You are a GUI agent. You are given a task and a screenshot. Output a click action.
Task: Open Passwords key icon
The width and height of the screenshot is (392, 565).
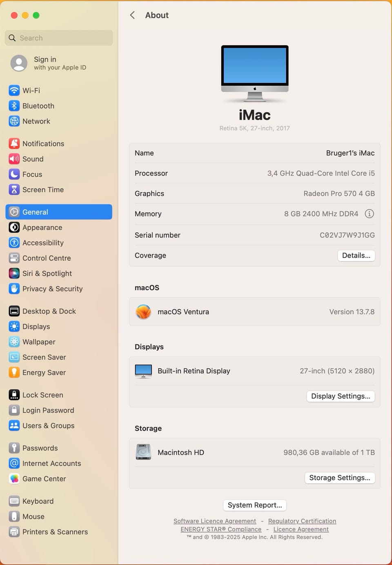point(14,448)
